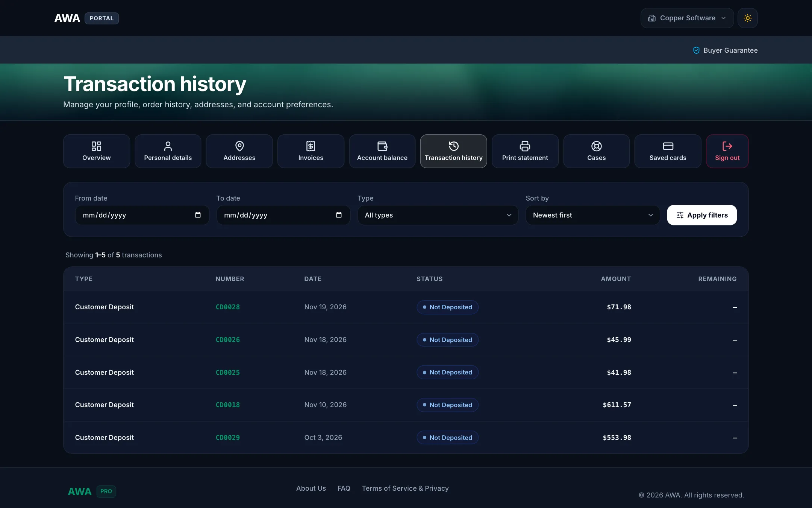Click into the From date field
Image resolution: width=812 pixels, height=508 pixels.
pyautogui.click(x=142, y=215)
